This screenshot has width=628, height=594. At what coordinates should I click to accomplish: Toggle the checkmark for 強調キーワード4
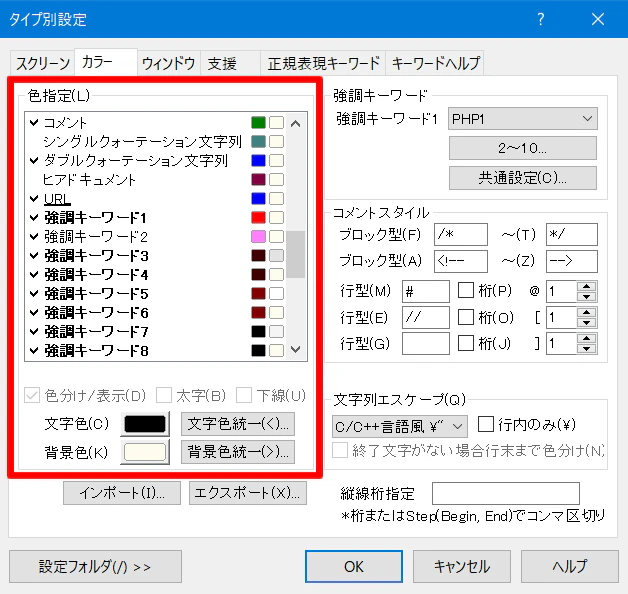pyautogui.click(x=34, y=275)
